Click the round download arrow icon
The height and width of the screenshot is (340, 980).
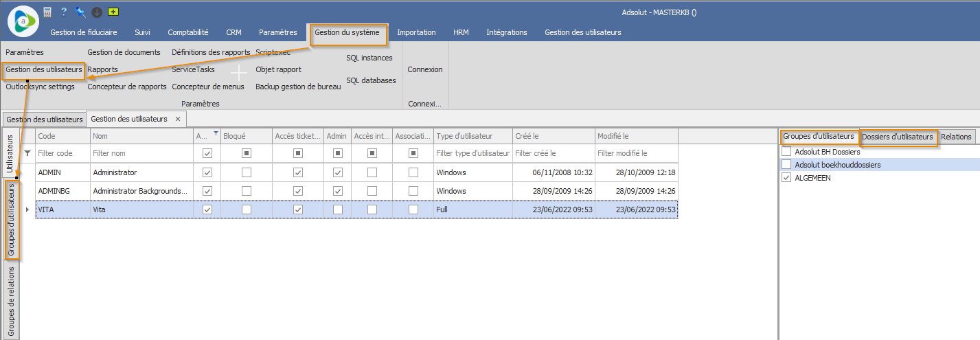click(97, 12)
